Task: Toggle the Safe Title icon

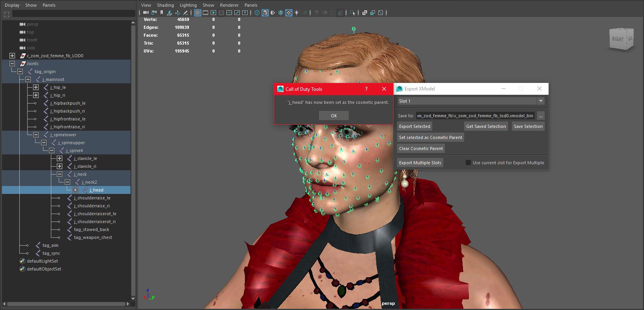Action: [245, 13]
